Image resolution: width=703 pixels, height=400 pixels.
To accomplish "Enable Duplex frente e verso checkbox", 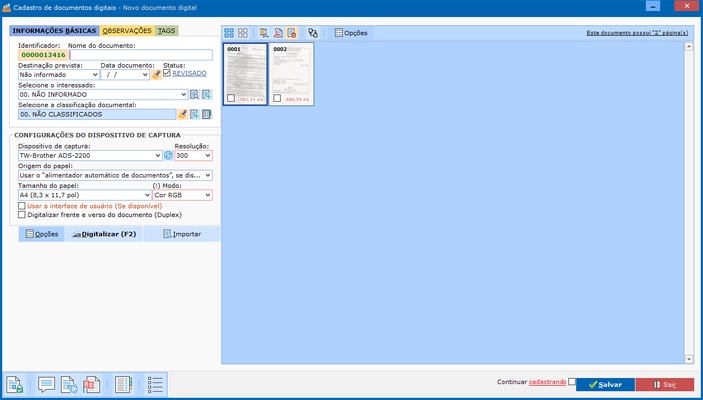I will (x=22, y=215).
